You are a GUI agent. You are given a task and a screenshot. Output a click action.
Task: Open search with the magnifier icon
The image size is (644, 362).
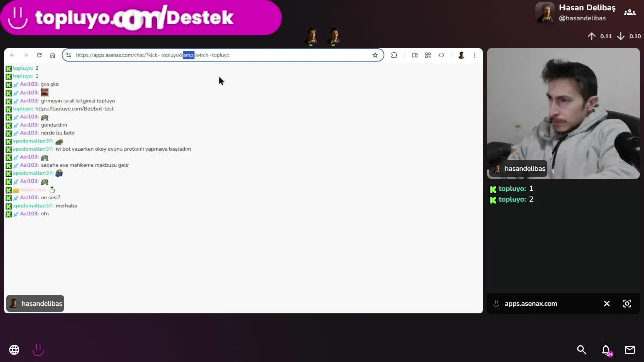click(582, 350)
